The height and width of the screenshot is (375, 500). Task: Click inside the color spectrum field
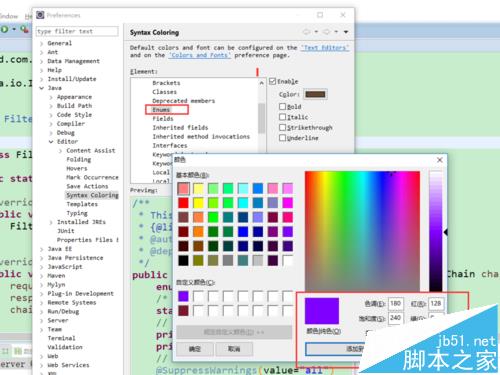362,231
